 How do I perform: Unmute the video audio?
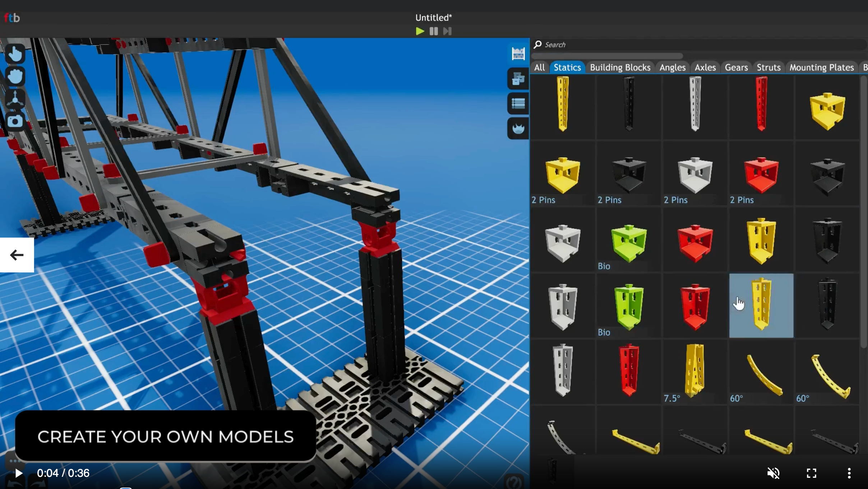click(773, 473)
